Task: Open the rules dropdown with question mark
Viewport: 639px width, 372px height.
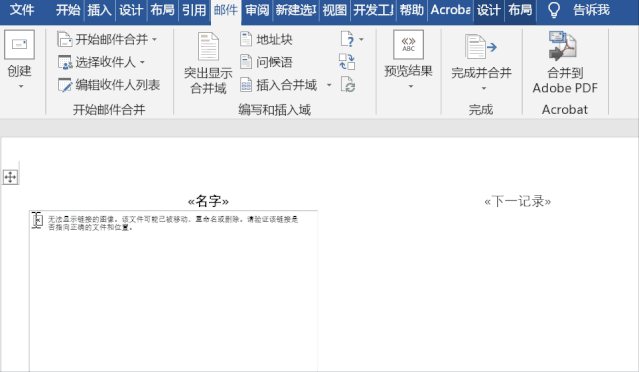Action: click(352, 40)
